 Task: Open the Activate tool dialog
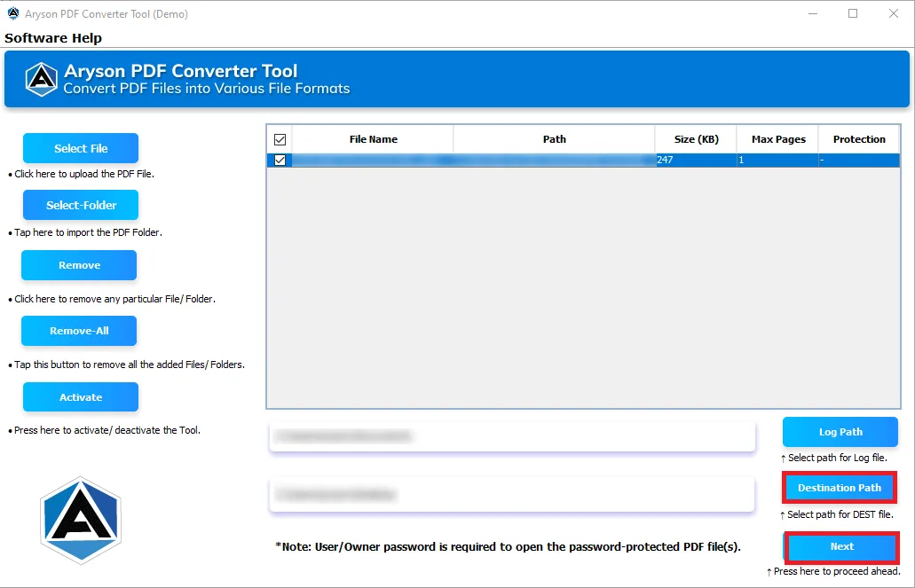81,396
